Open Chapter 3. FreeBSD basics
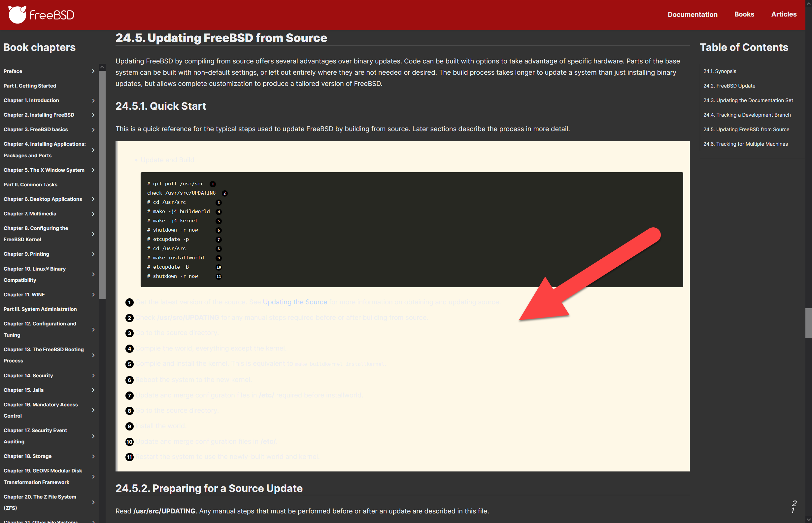 [x=36, y=130]
